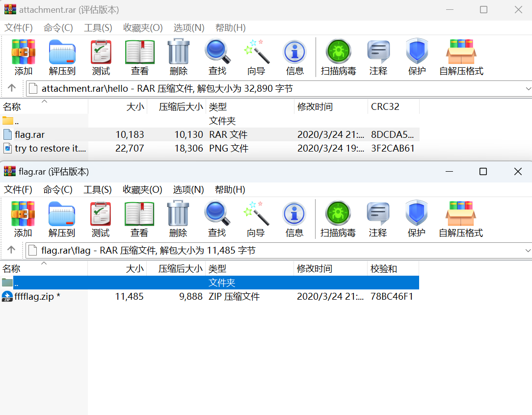This screenshot has width=532, height=415.
Task: Open 选项(N) menu in flag.rar window
Action: 188,189
